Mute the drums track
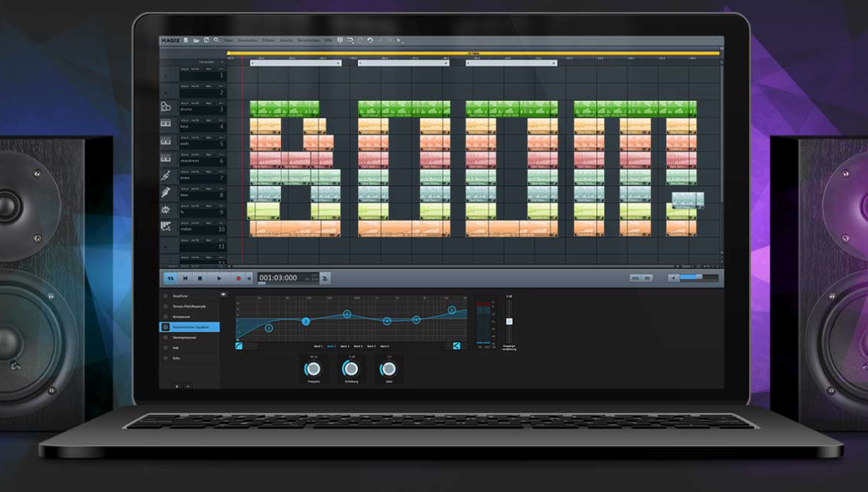This screenshot has width=868, height=492. click(196, 104)
